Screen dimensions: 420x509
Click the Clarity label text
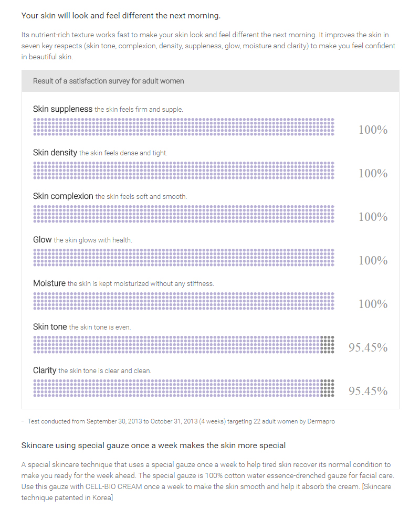(x=45, y=370)
